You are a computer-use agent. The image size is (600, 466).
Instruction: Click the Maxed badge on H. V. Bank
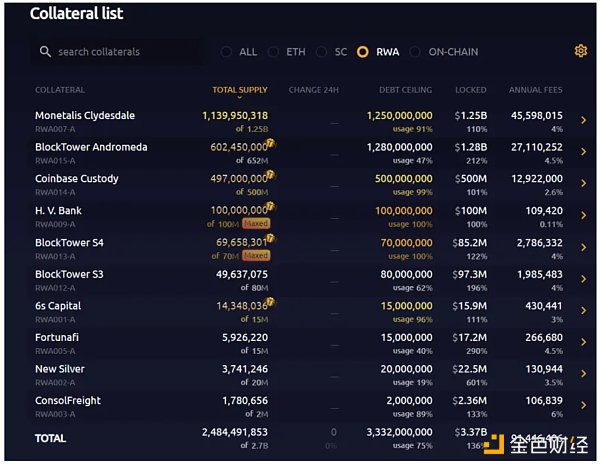[x=256, y=223]
